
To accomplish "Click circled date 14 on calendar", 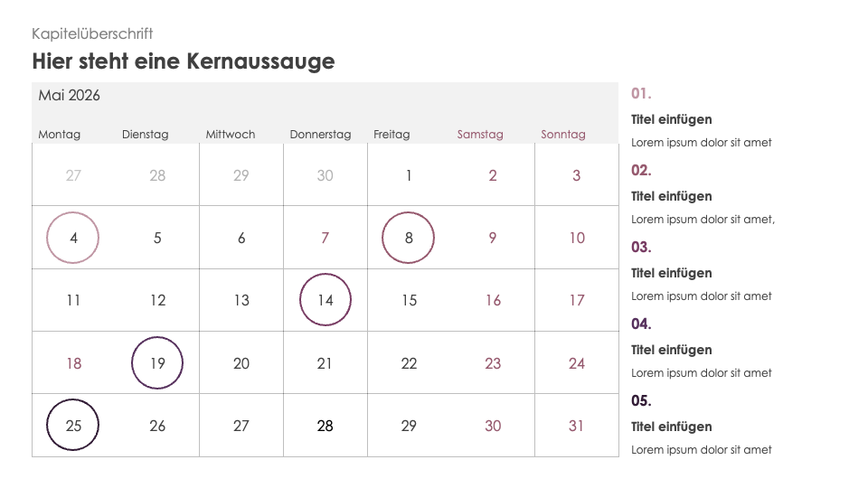I will [x=325, y=300].
